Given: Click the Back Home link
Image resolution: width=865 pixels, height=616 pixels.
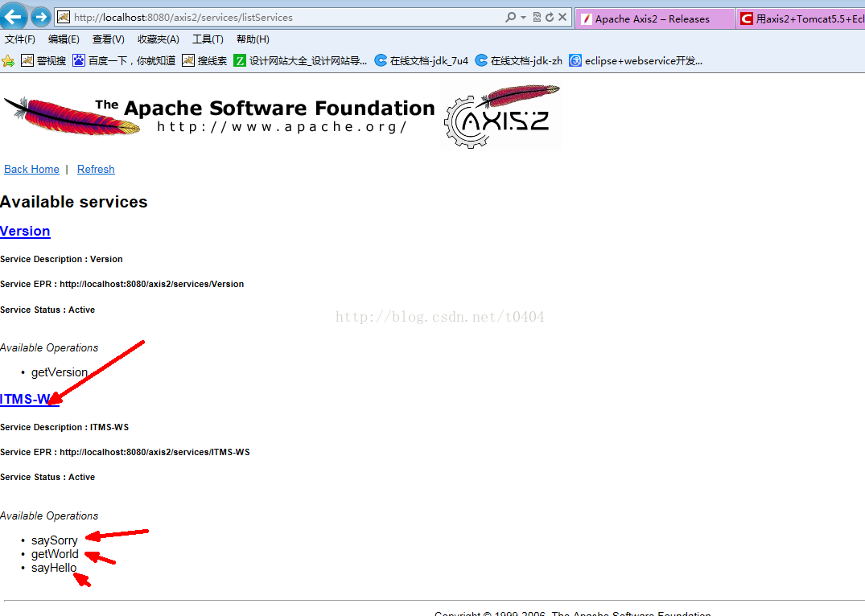Looking at the screenshot, I should 31,170.
